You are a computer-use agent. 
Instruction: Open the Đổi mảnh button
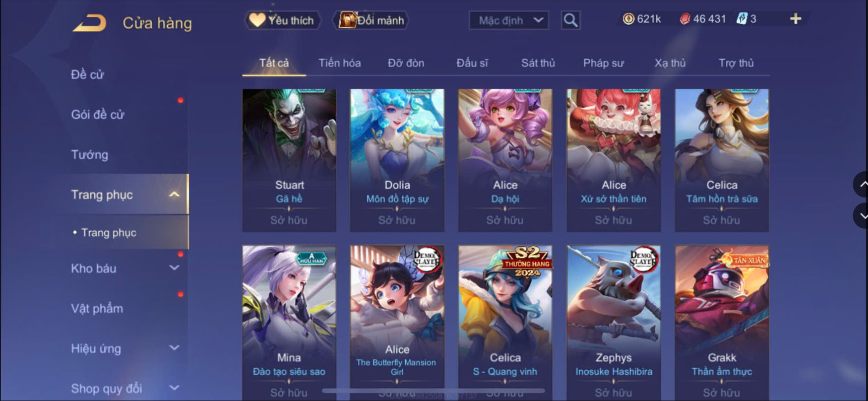point(371,20)
